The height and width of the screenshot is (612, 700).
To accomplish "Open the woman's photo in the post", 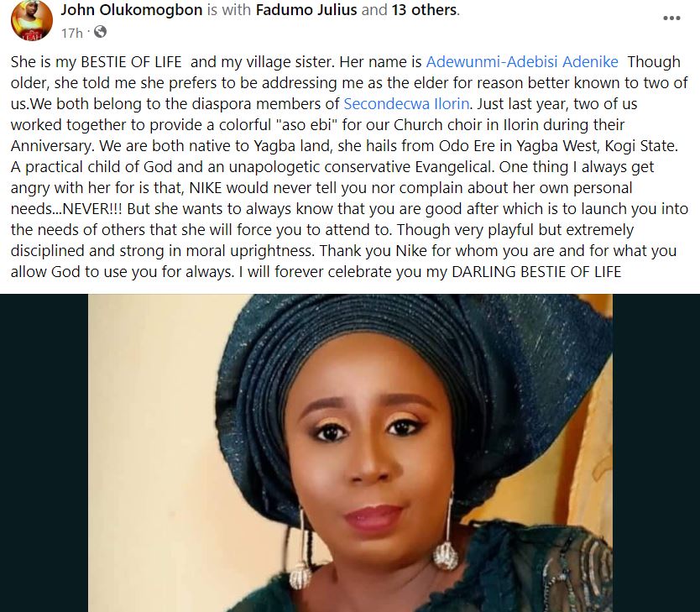I will point(350,452).
